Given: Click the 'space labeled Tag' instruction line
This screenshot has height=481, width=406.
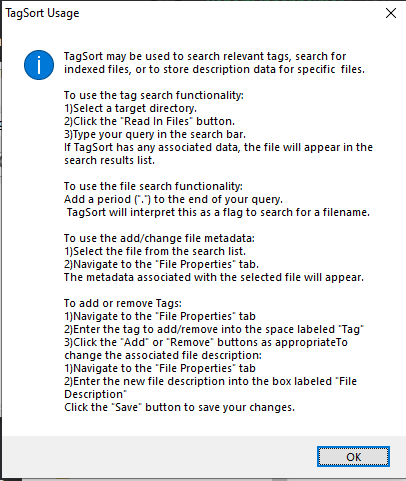Looking at the screenshot, I should [x=214, y=329].
